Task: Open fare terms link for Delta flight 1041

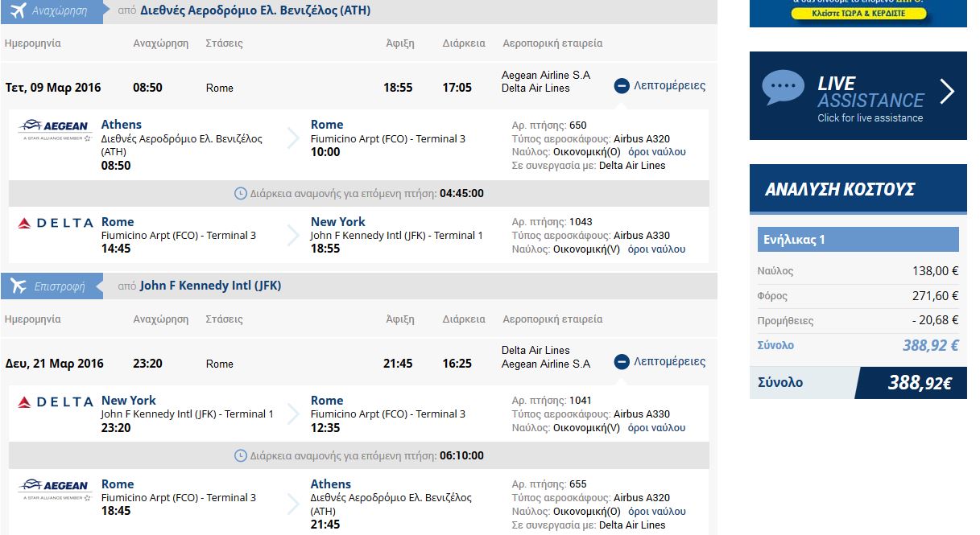Action: (656, 428)
